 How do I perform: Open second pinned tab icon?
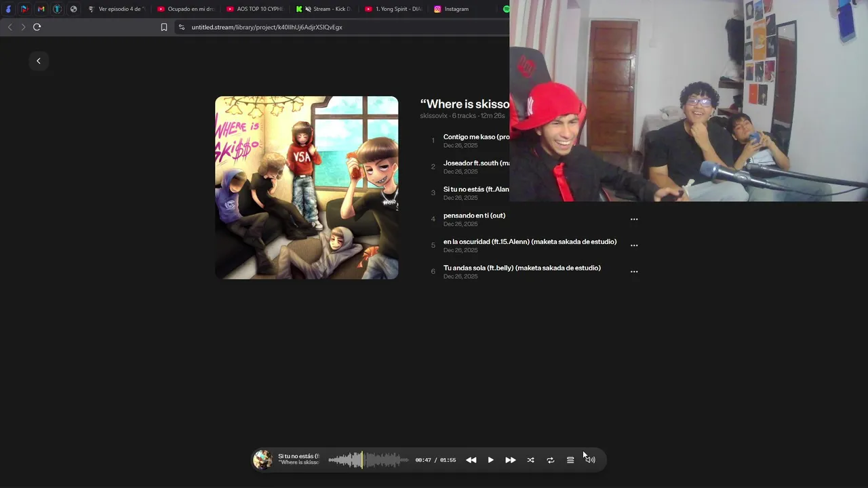tap(24, 9)
